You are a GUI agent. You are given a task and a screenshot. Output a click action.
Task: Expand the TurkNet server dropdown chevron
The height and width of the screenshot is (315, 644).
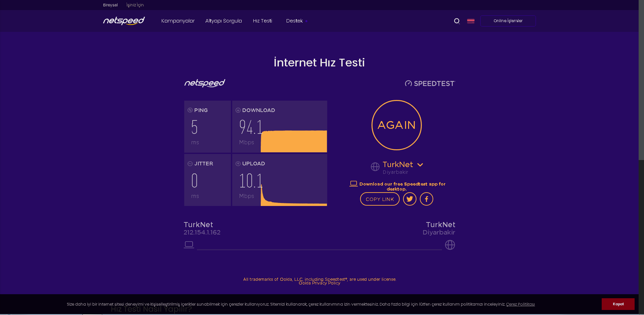[420, 165]
